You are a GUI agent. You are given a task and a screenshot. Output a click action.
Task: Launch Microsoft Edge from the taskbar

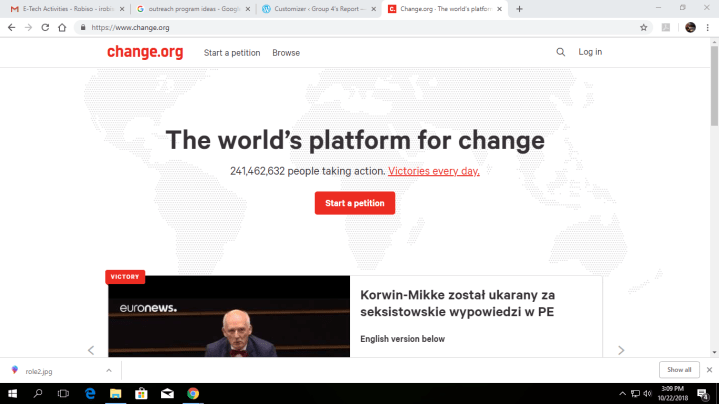90,393
